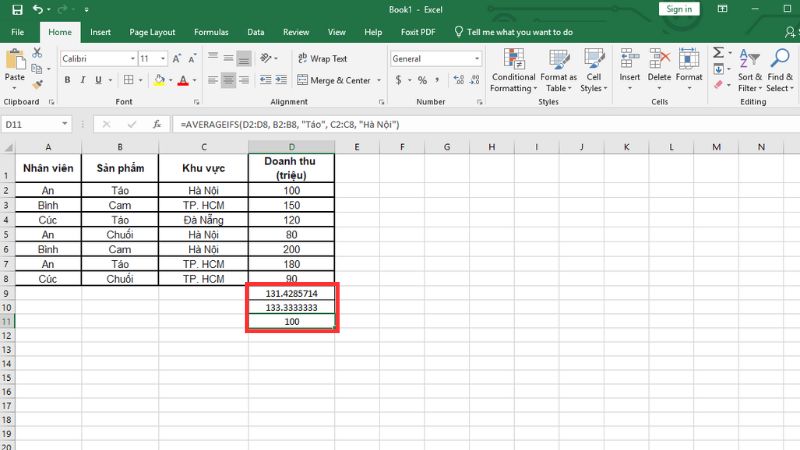
Task: Click the Cut scissors icon
Action: pos(38,52)
